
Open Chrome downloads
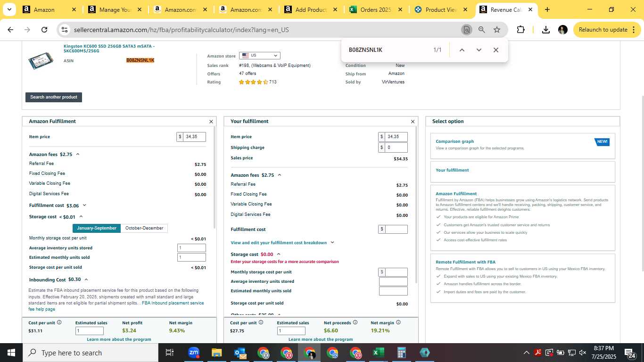[x=546, y=30]
